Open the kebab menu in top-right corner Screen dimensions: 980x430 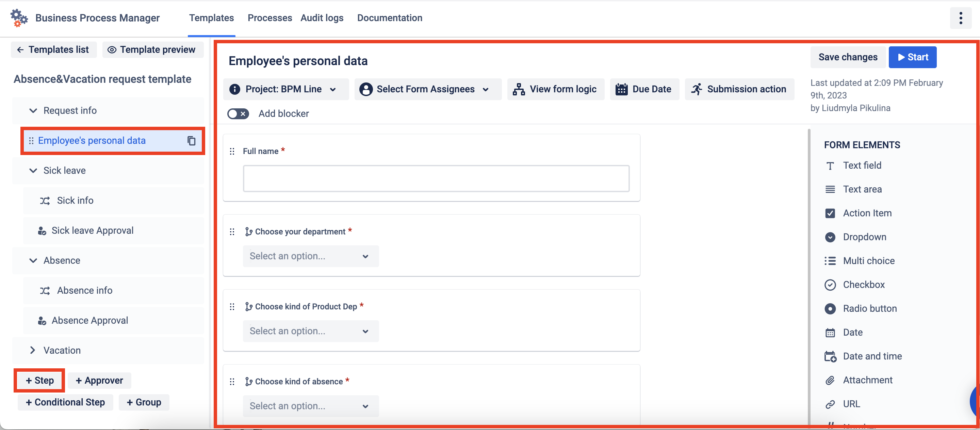960,18
